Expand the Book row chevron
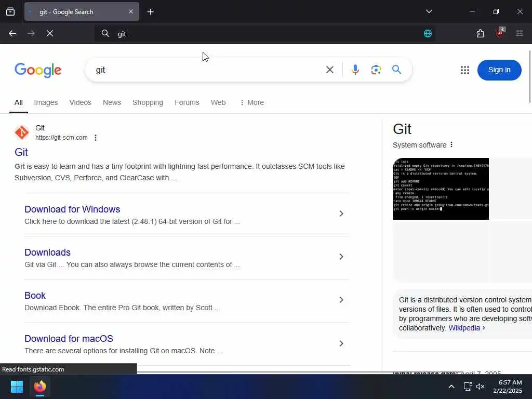Viewport: 532px width, 399px height. pyautogui.click(x=341, y=300)
